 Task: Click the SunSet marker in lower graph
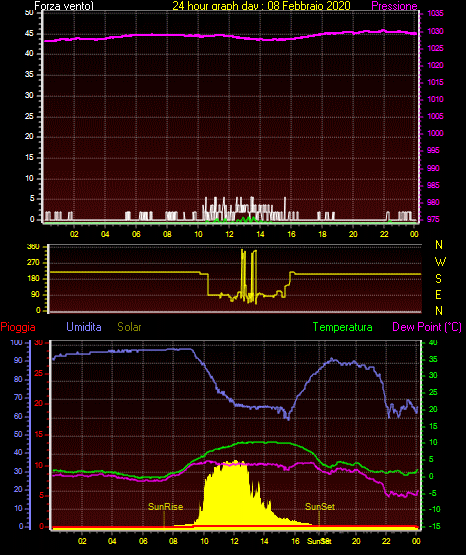tap(320, 507)
